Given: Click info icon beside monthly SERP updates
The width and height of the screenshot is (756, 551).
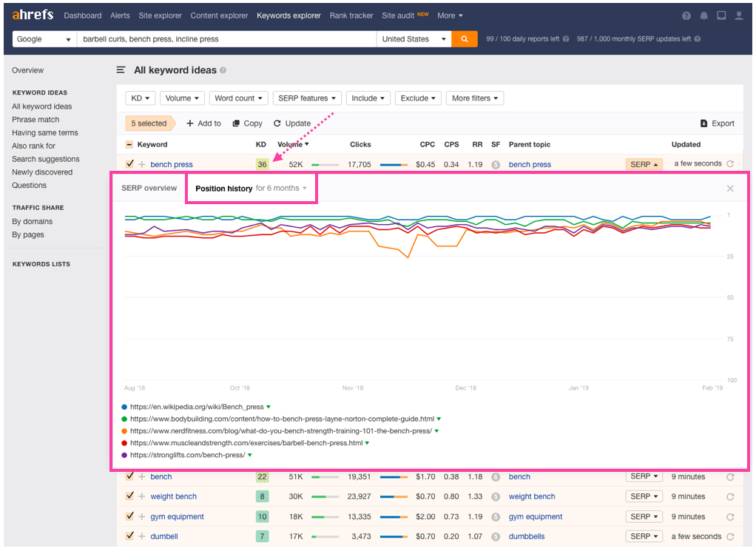Looking at the screenshot, I should pos(697,39).
